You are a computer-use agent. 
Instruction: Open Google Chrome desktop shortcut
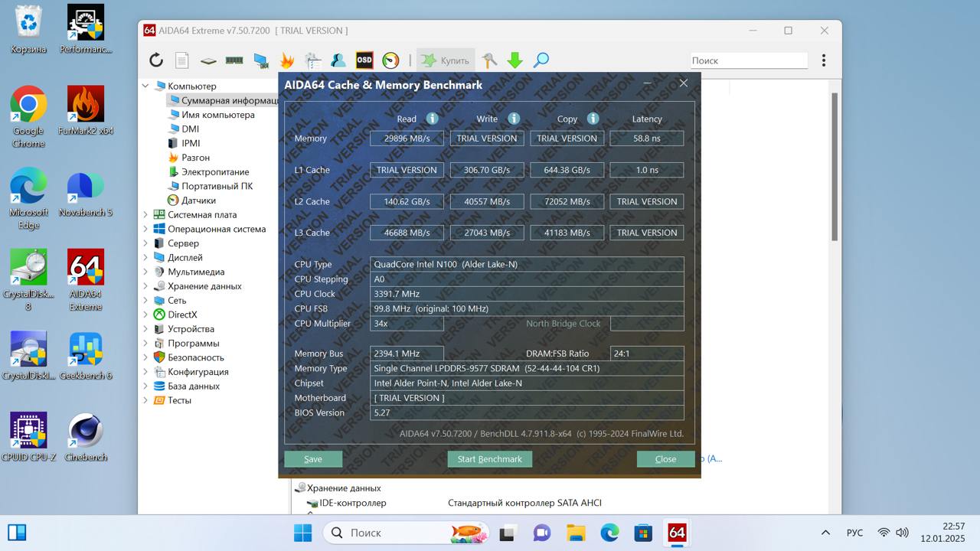tap(28, 116)
